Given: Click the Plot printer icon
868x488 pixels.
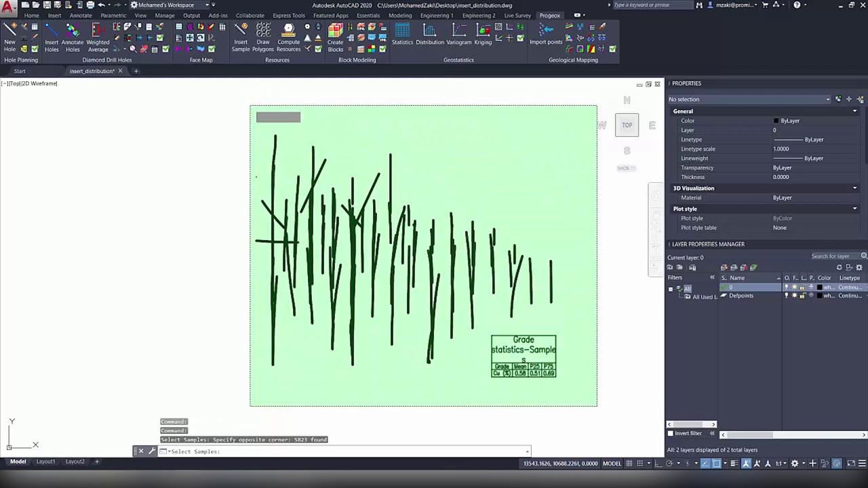Looking at the screenshot, I should 90,5.
